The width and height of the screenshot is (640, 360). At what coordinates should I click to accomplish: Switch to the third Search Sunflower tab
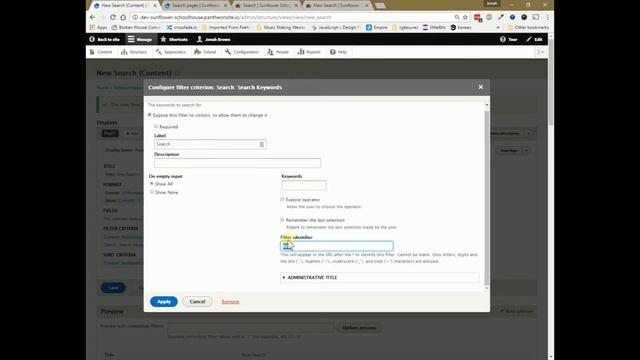(266, 5)
